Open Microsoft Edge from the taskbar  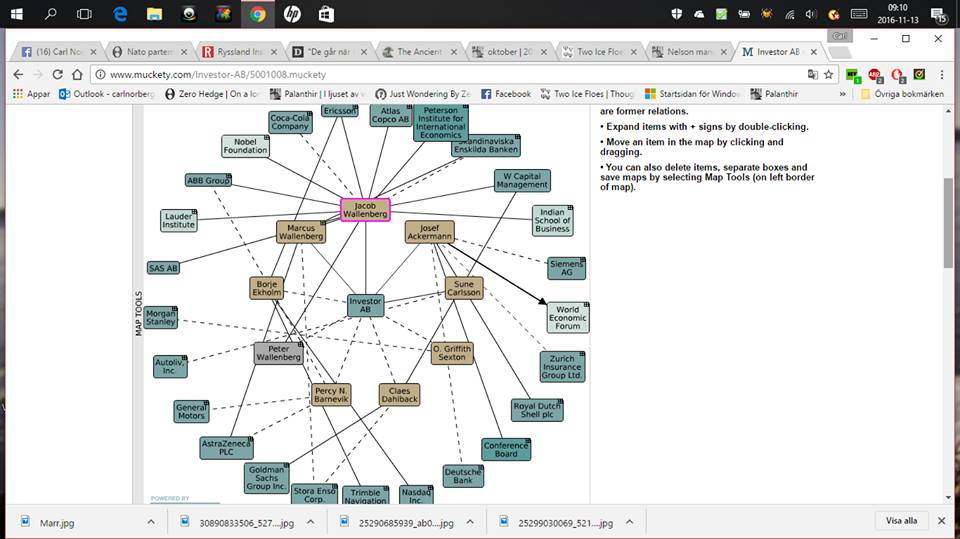pyautogui.click(x=120, y=14)
